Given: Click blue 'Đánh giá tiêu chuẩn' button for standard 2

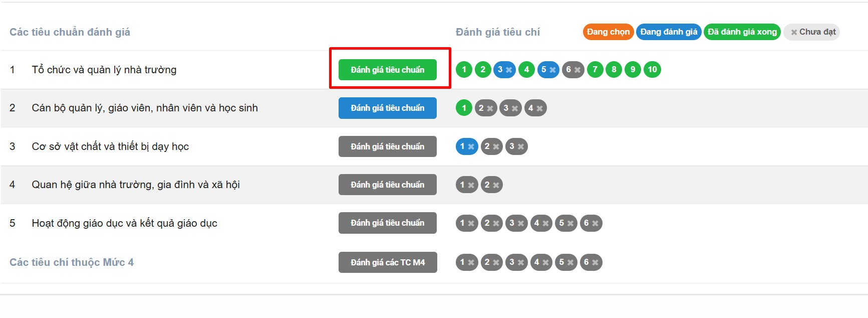Looking at the screenshot, I should click(x=387, y=108).
